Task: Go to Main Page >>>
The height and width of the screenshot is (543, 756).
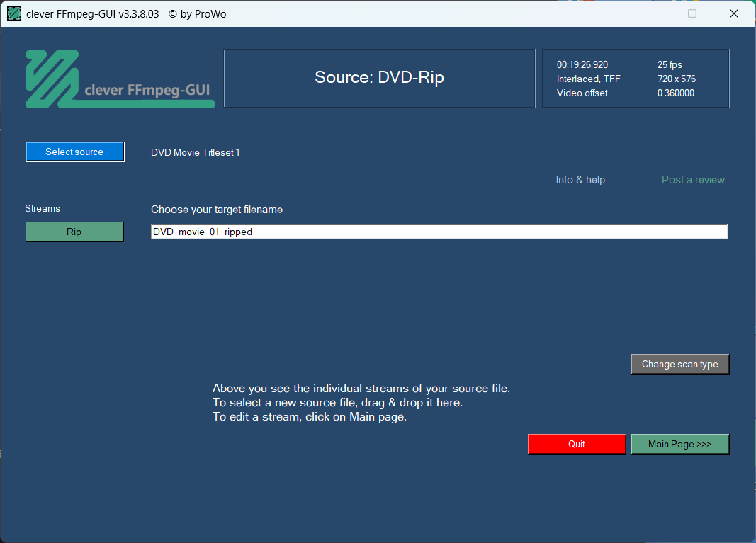Action: click(x=679, y=444)
